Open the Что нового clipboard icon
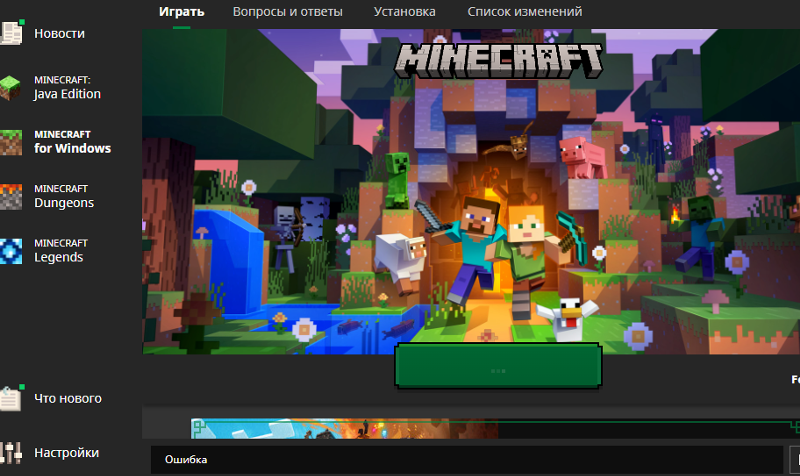This screenshot has width=800, height=476. point(11,398)
